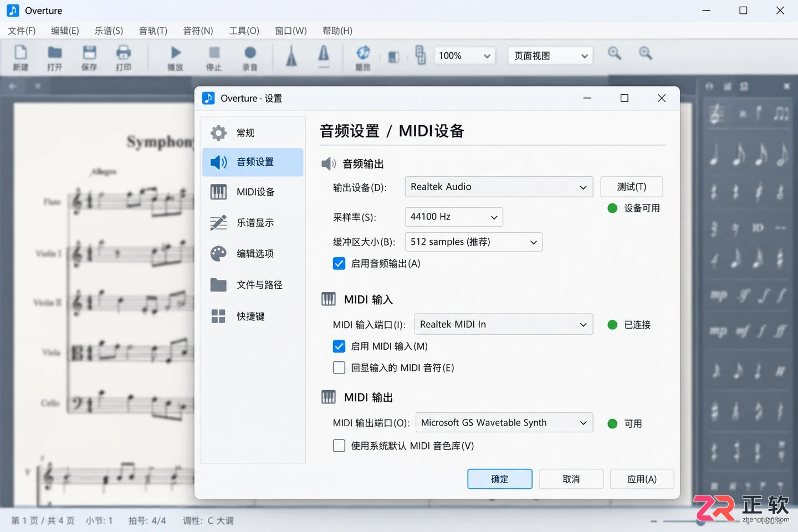This screenshot has width=798, height=532.
Task: Confirm settings with the 确定 button
Action: (500, 479)
